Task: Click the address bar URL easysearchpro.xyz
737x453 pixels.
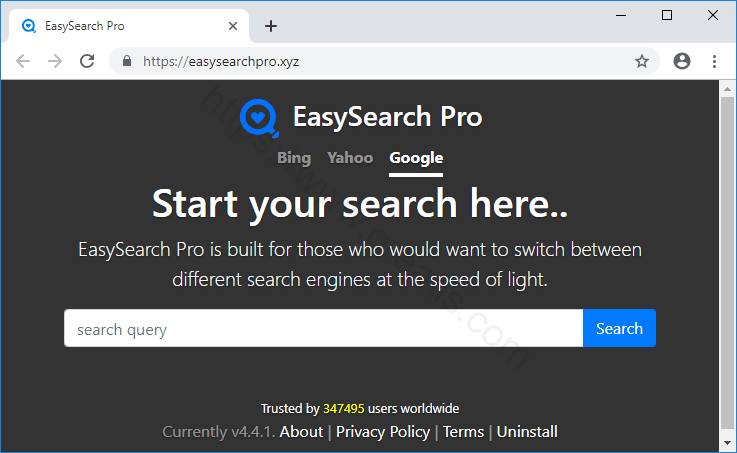Action: [x=221, y=62]
